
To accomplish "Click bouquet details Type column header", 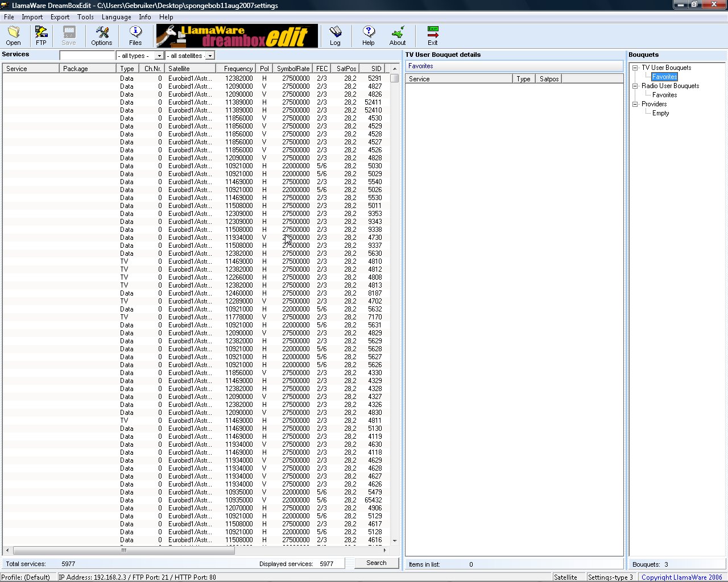I will pos(524,79).
